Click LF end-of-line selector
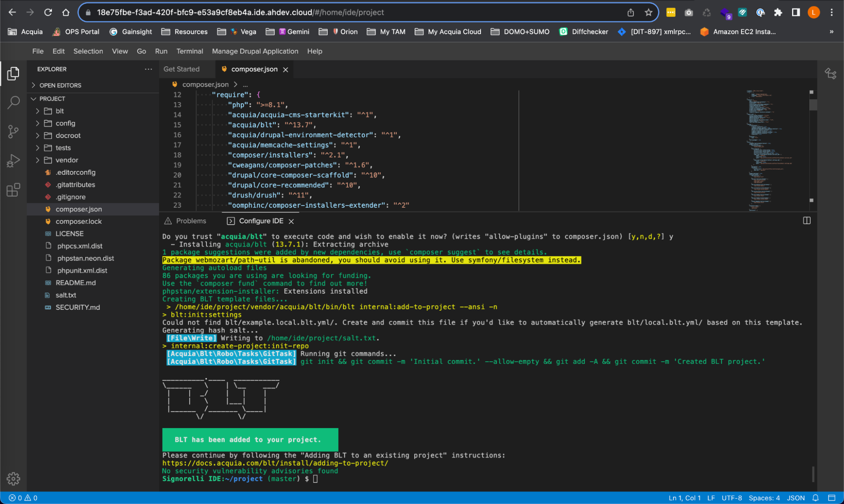The height and width of the screenshot is (504, 844). (711, 498)
